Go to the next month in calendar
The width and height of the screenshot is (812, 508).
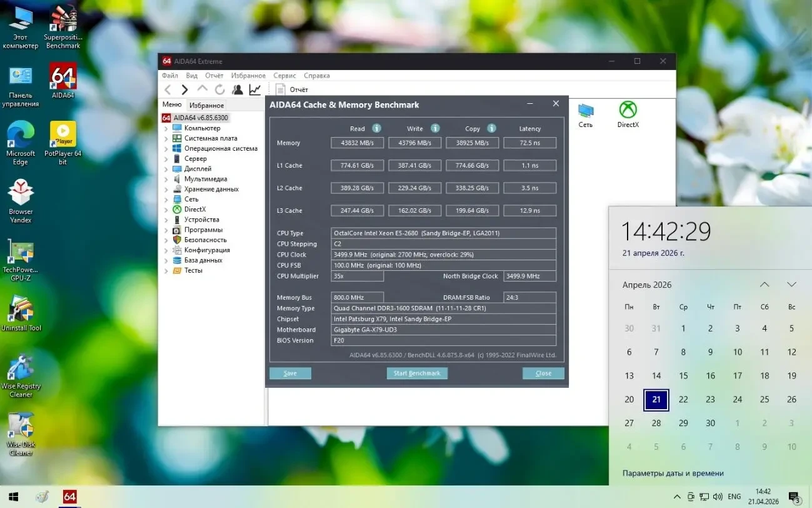pos(791,285)
